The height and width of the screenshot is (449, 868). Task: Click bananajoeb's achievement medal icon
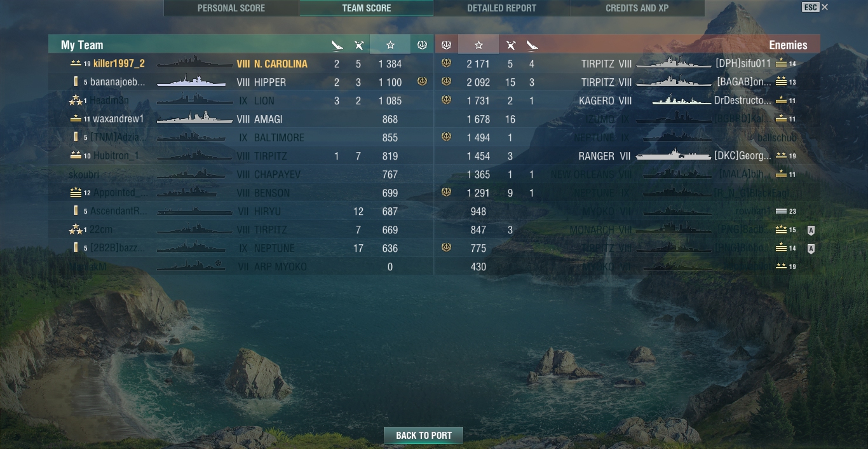click(422, 81)
